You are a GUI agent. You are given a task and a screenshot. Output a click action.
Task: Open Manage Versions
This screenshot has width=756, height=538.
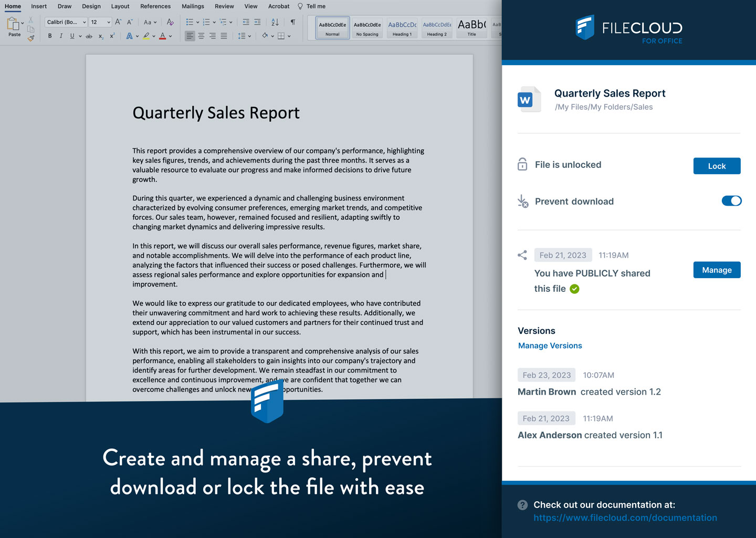[550, 345]
